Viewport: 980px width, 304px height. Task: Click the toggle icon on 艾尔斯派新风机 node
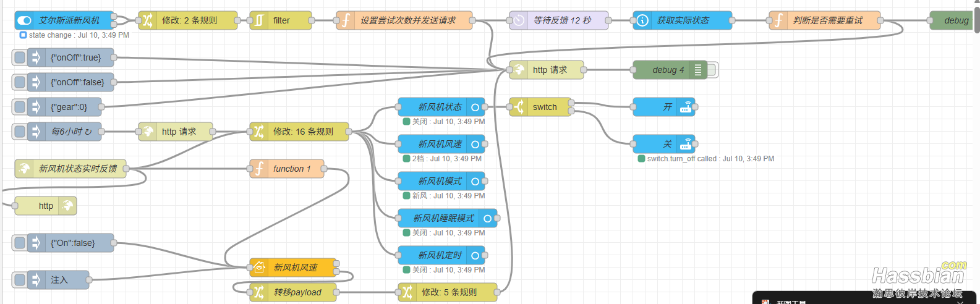pos(24,20)
